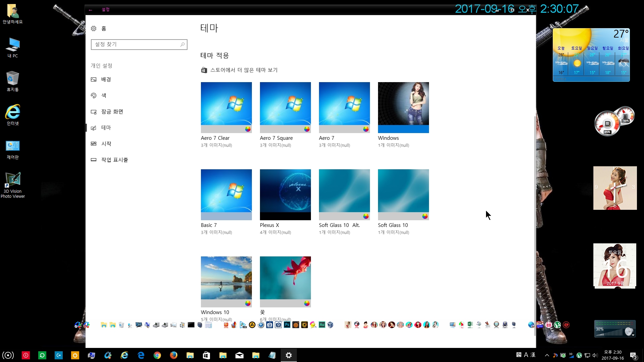The height and width of the screenshot is (362, 644).
Task: Open the Recycle Bin (휴지통) desktop icon
Action: point(13,81)
